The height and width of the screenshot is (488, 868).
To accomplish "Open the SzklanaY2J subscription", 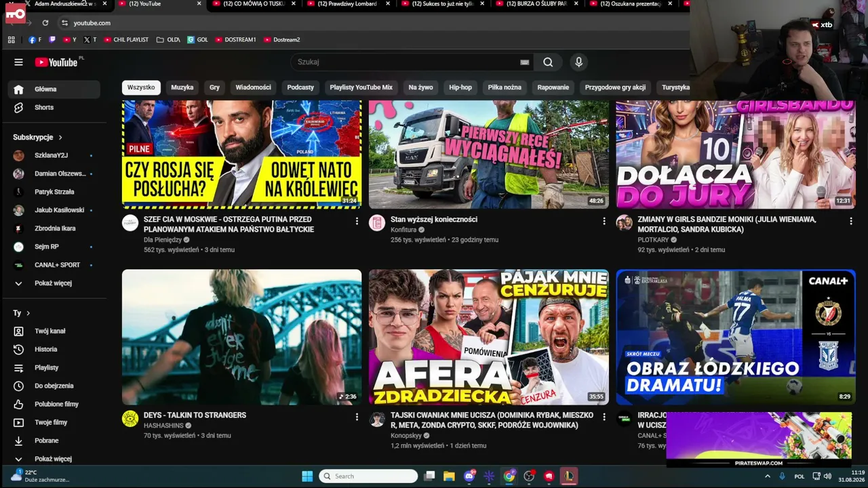I will 54,156.
